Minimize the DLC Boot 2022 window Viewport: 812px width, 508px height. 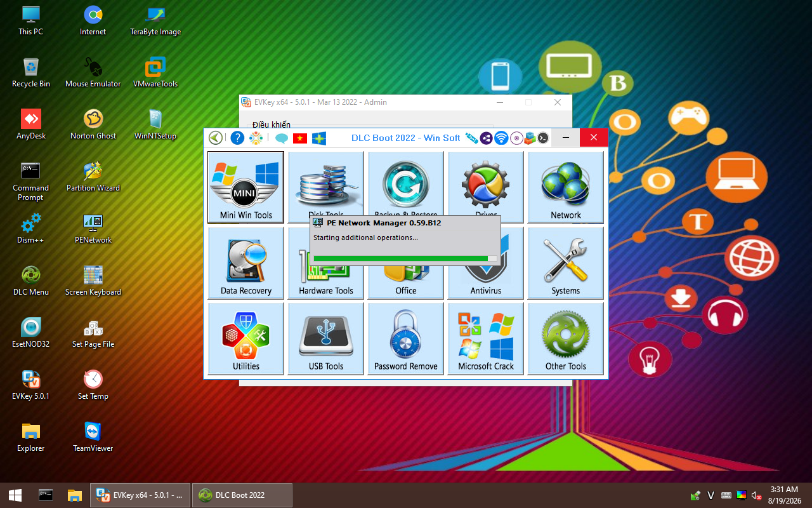pos(566,138)
